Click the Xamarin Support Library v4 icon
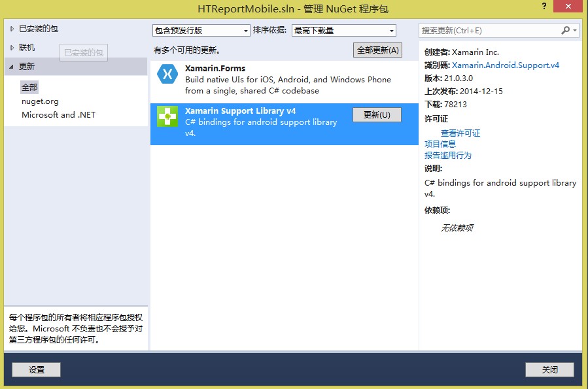 pyautogui.click(x=167, y=116)
